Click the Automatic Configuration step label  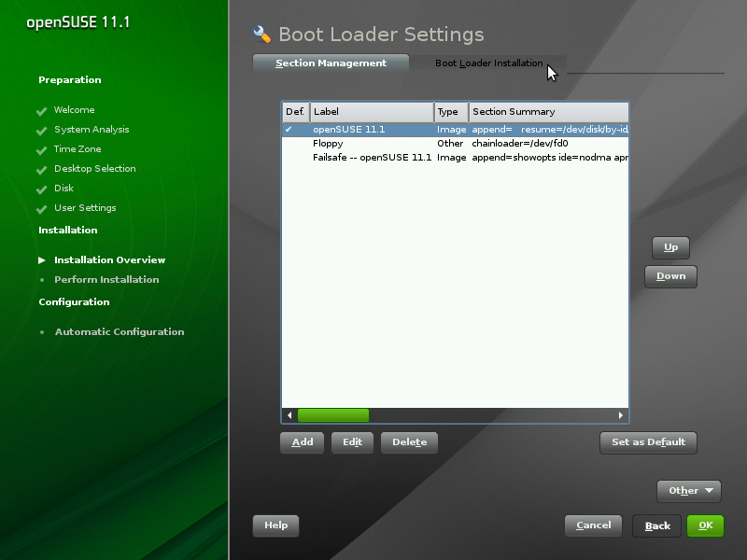[x=120, y=332]
